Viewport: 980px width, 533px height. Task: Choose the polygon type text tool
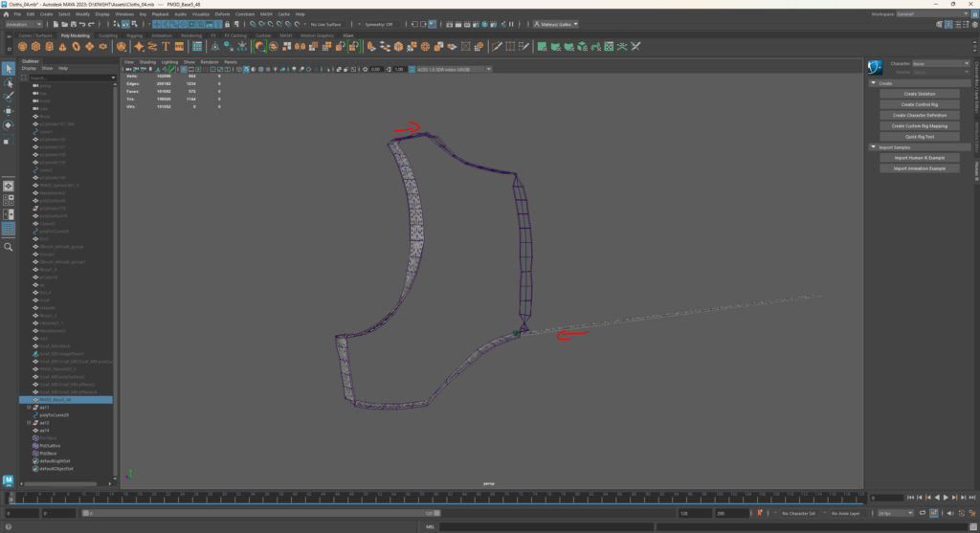tap(167, 46)
